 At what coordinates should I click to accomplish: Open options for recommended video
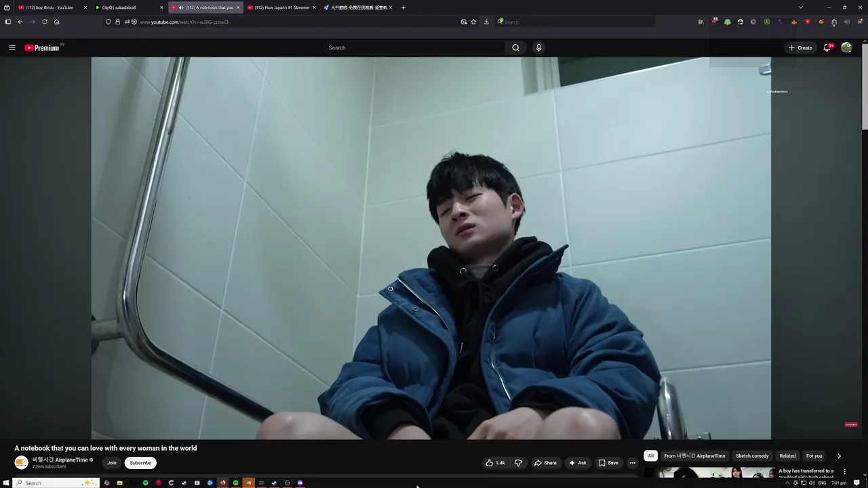pyautogui.click(x=844, y=471)
